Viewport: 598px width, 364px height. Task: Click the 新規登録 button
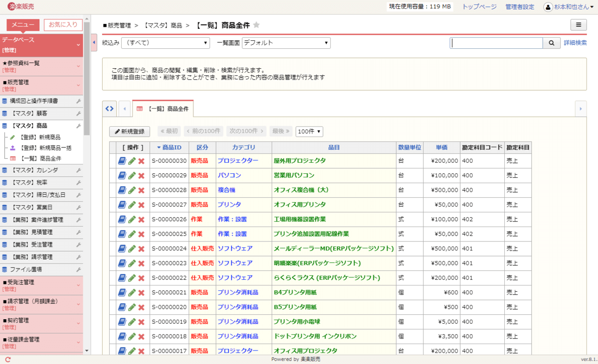coord(130,131)
